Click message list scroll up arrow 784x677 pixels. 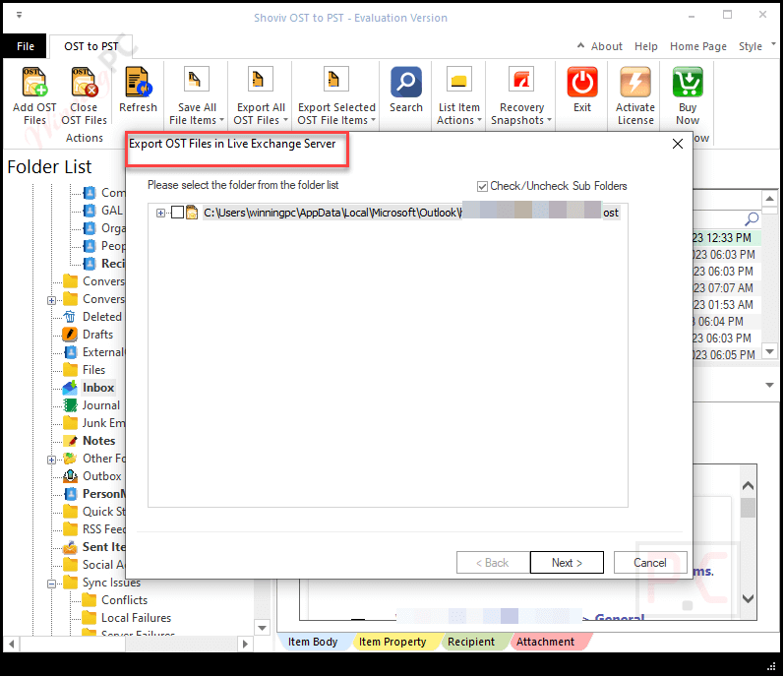pyautogui.click(x=770, y=199)
